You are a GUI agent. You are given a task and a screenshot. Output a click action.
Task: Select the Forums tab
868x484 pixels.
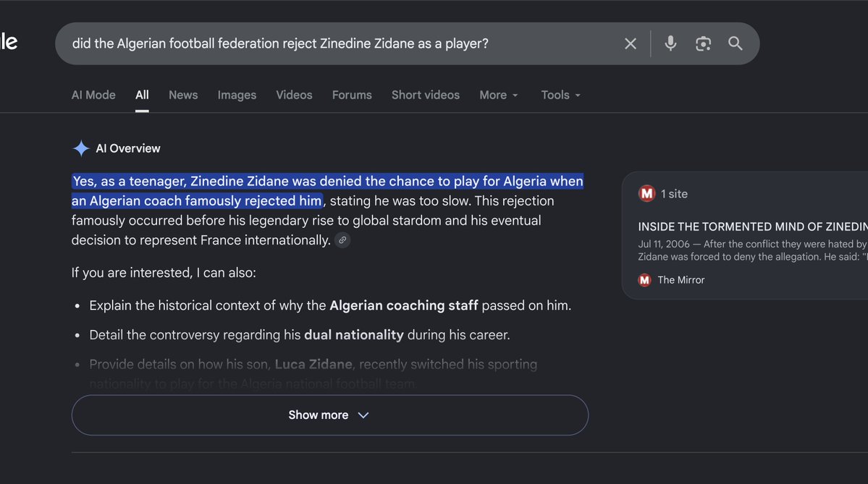point(352,95)
